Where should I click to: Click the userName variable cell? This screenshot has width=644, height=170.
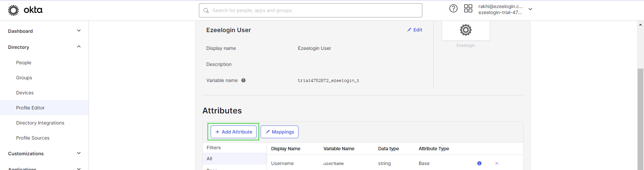click(333, 164)
